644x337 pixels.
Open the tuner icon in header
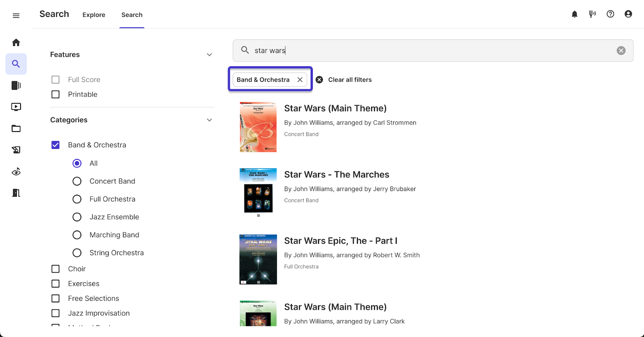pyautogui.click(x=592, y=14)
